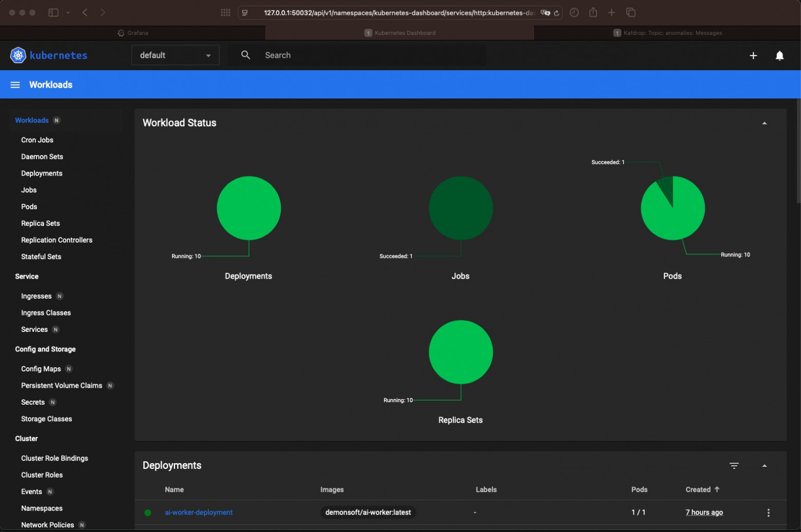Open Ingress Classes in sidebar

[46, 313]
